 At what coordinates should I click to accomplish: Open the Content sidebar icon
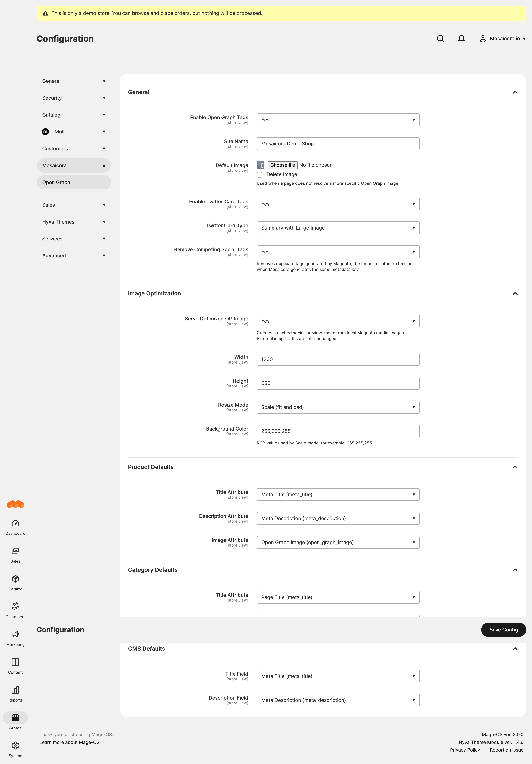[15, 666]
